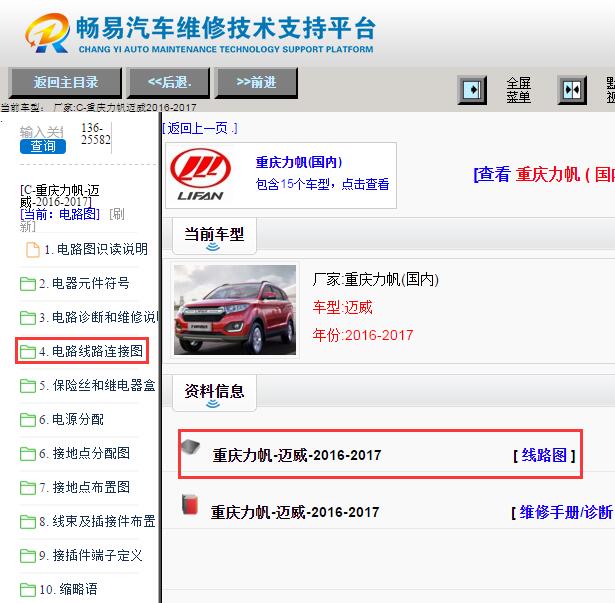Viewport: 615px width, 603px height.
Task: Expand 4. 电路线路连接图 folder
Action: pyautogui.click(x=91, y=351)
